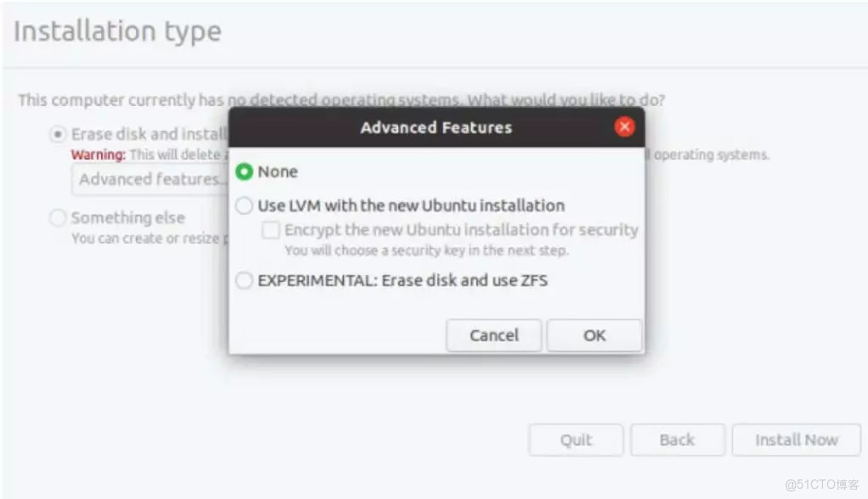This screenshot has height=499, width=868.
Task: Click the Advanced Features dialog title bar
Action: 436,127
